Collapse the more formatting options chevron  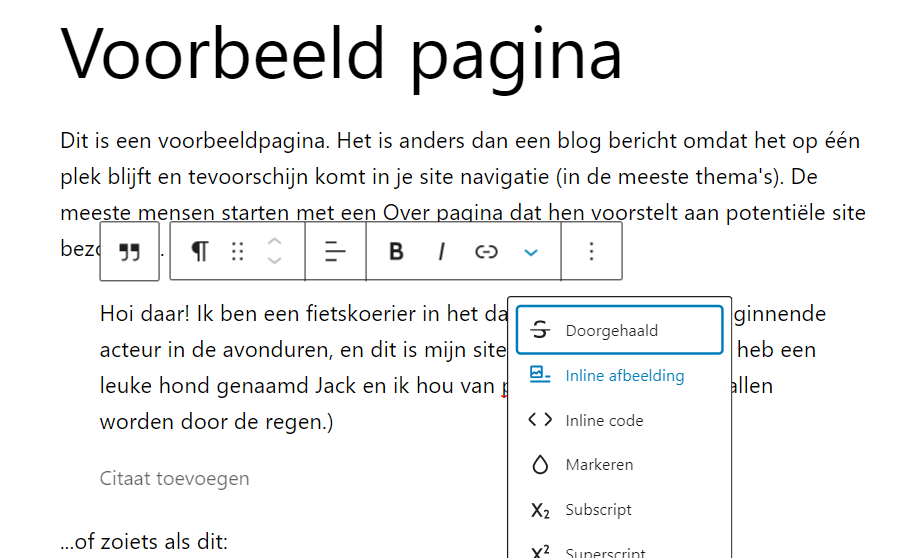click(531, 251)
